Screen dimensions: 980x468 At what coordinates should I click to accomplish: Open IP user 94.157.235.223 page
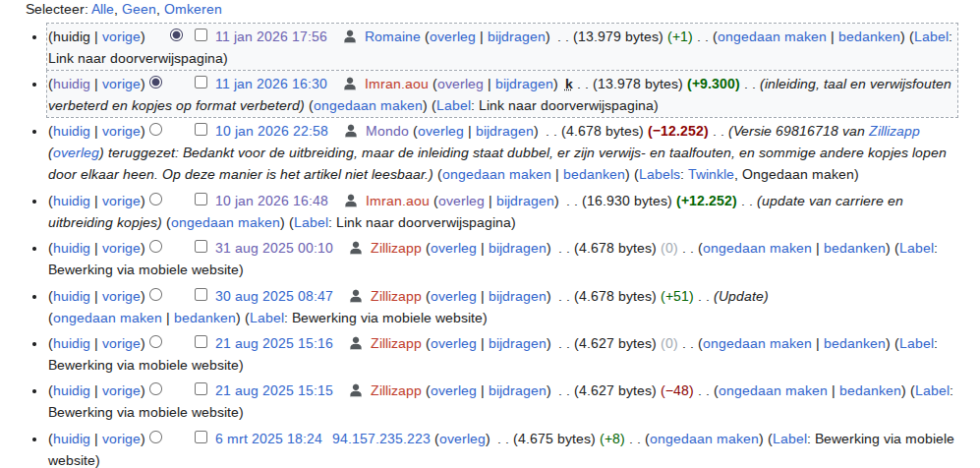pos(381,439)
